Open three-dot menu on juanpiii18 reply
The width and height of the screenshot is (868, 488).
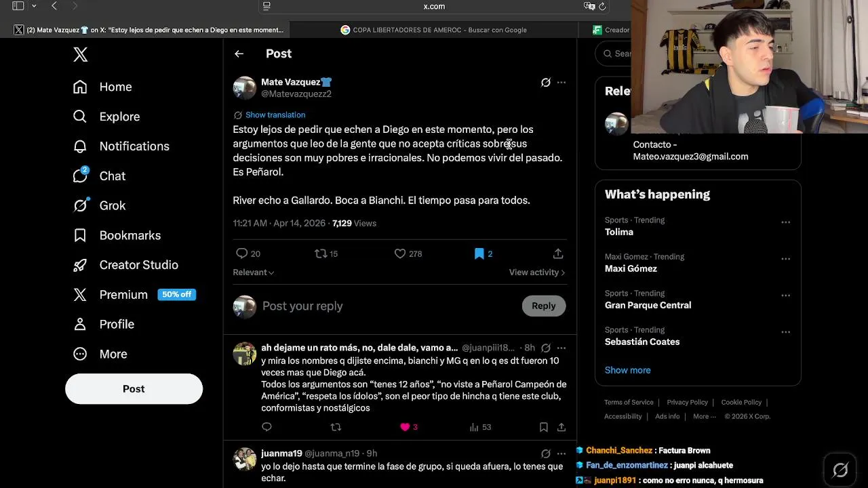pyautogui.click(x=561, y=348)
